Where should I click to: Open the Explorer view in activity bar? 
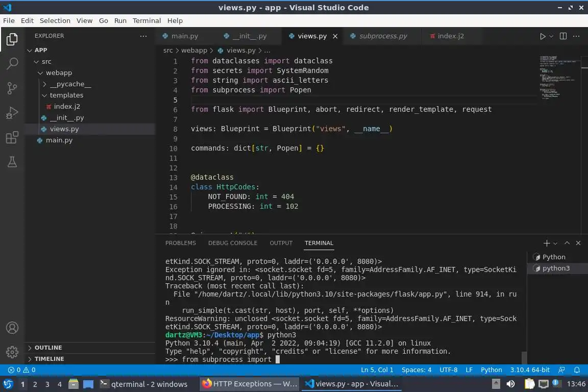click(x=12, y=39)
